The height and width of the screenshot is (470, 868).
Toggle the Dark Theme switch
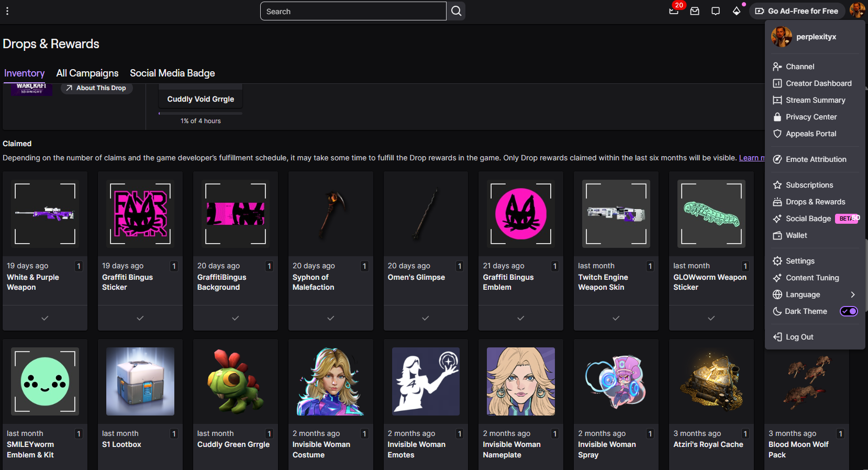[x=849, y=311]
